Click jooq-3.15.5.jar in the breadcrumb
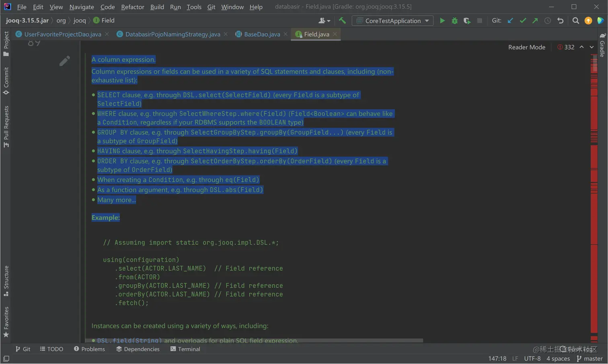 click(x=27, y=20)
